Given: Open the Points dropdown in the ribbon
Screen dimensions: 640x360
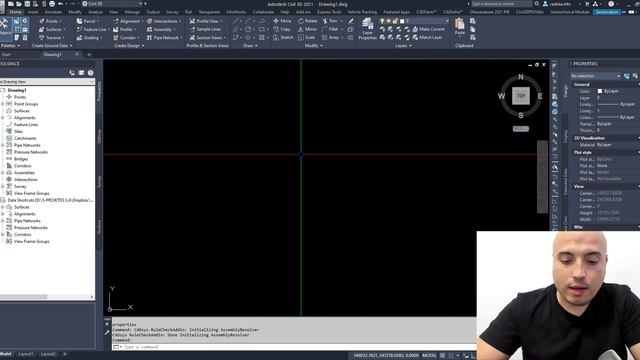Looking at the screenshot, I should tap(51, 21).
